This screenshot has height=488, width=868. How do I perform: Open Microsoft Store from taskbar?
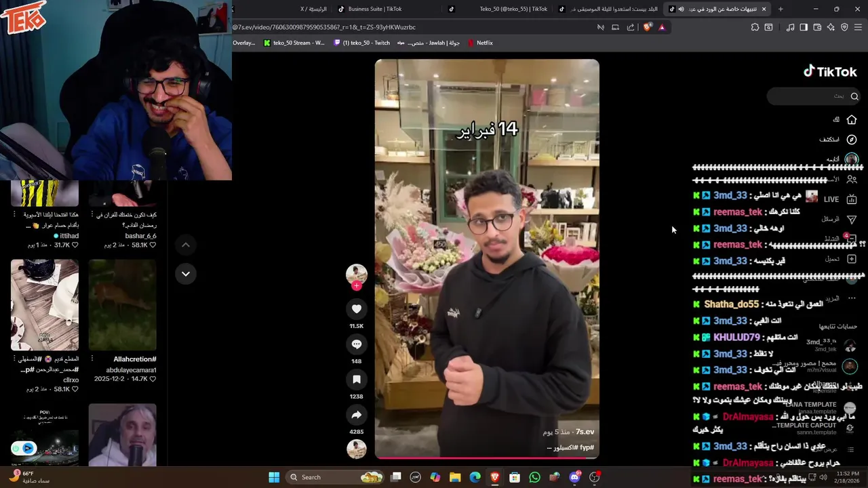(515, 477)
